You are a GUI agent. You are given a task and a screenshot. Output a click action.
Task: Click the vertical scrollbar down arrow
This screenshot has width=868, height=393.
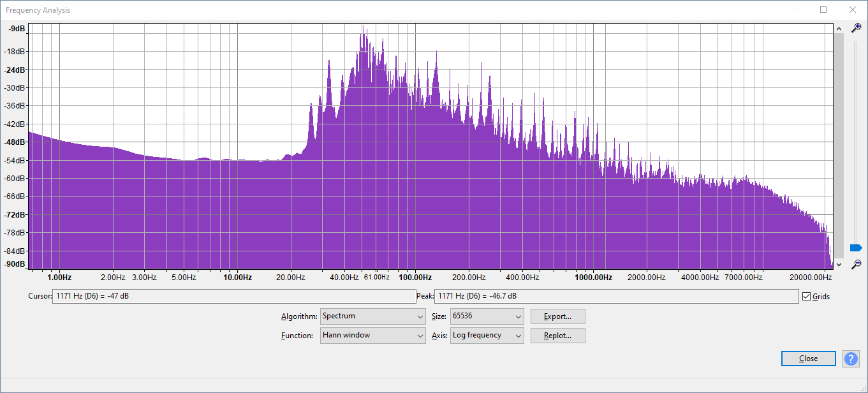pos(839,264)
